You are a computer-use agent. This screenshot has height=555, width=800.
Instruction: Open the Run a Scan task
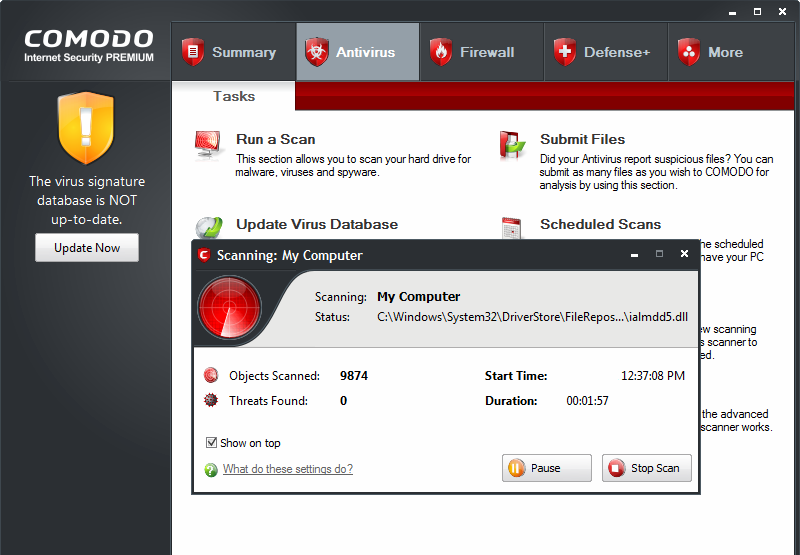pos(276,139)
